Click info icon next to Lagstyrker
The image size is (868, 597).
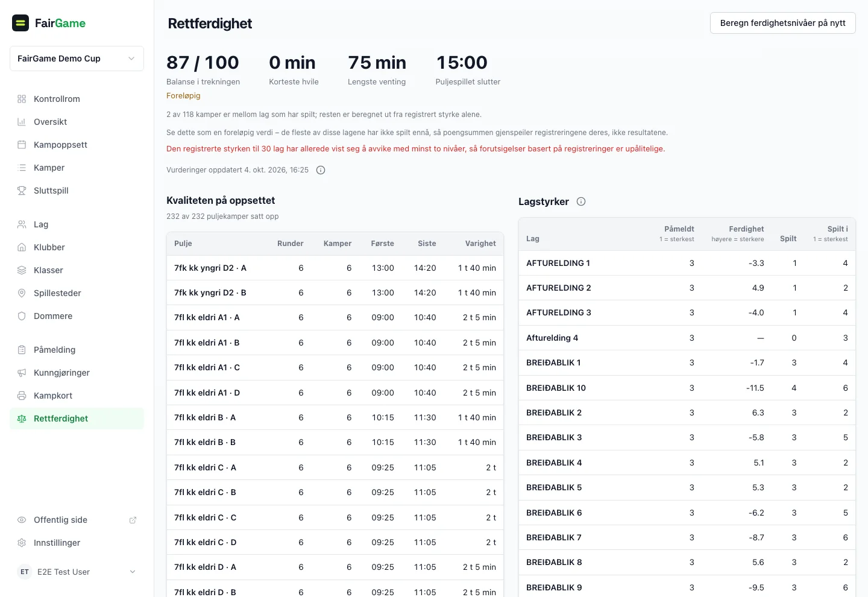click(x=581, y=201)
